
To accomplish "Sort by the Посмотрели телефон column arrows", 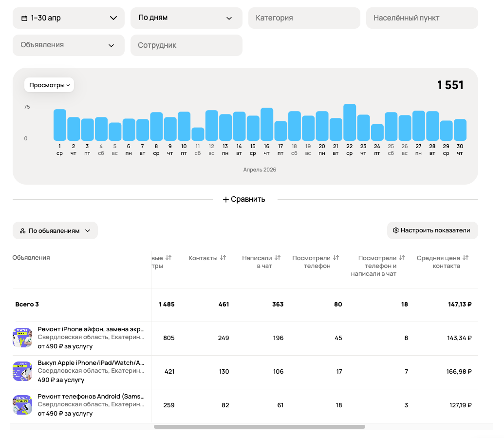I will pos(336,258).
